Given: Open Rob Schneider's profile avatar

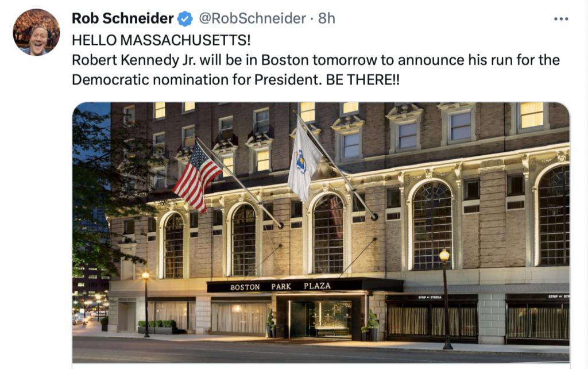Looking at the screenshot, I should 36,32.
